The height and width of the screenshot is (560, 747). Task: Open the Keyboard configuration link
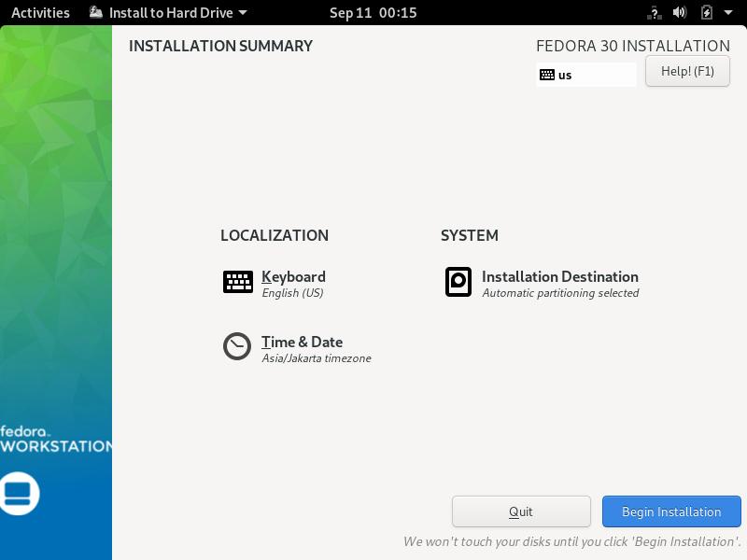[293, 276]
